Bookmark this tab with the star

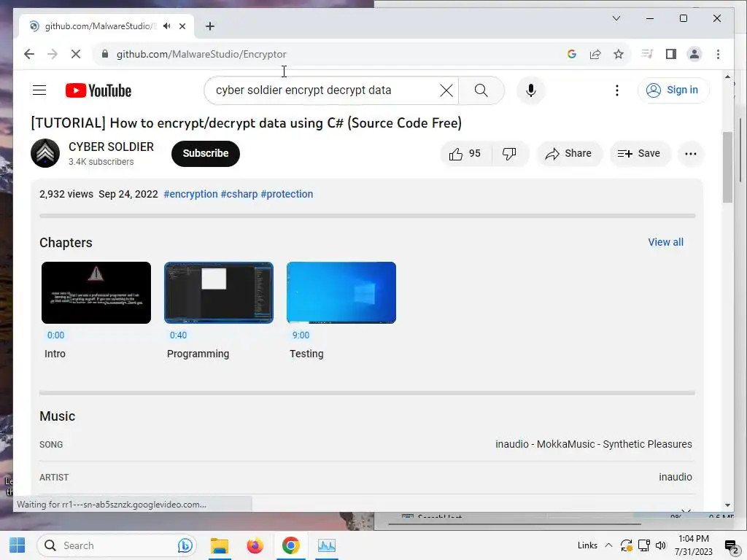tap(619, 54)
